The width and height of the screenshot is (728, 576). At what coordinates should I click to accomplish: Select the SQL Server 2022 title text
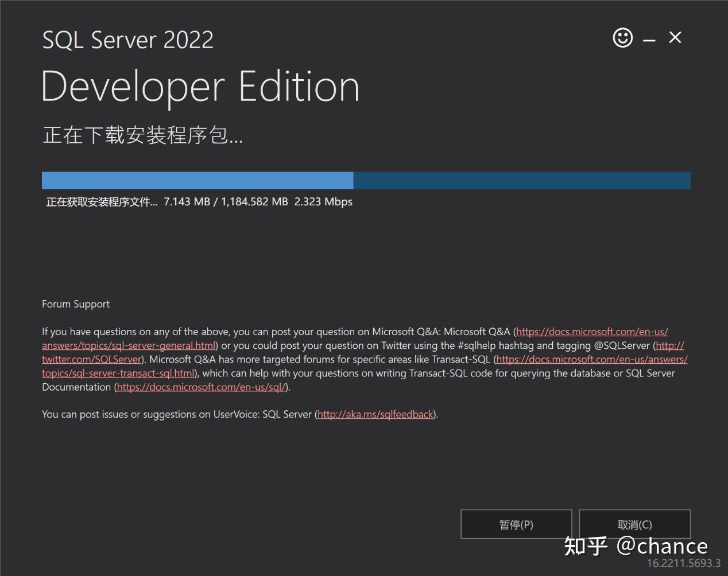127,39
